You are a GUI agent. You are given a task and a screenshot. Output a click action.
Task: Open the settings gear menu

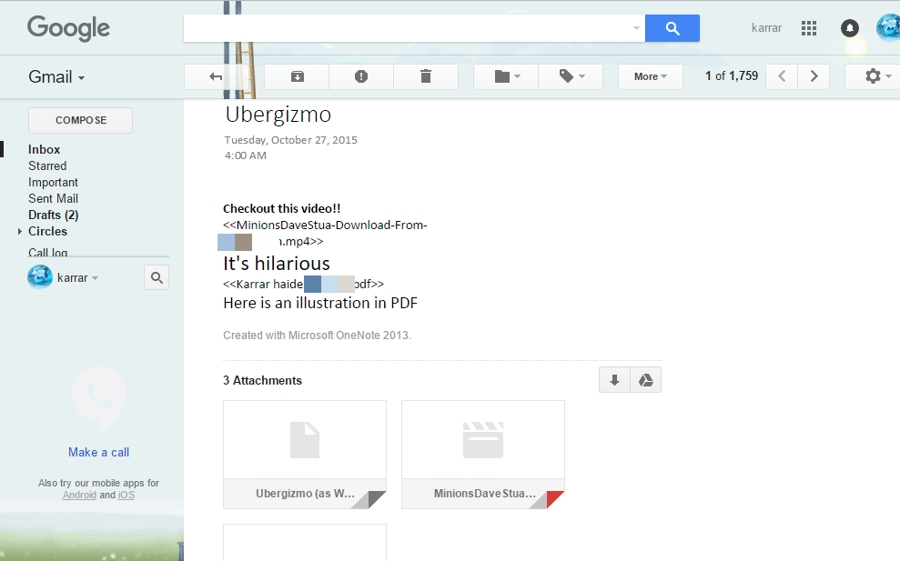(x=876, y=76)
